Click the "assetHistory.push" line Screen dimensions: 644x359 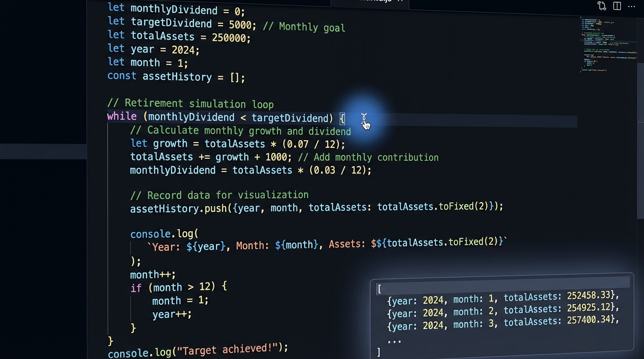pos(316,207)
